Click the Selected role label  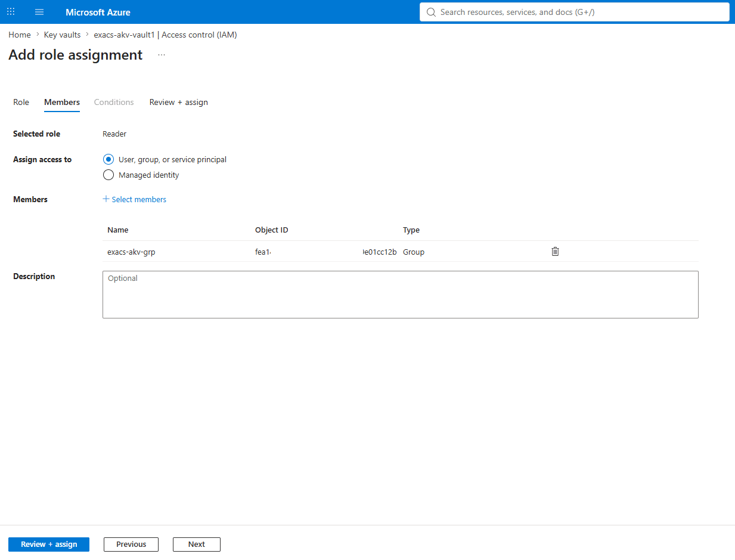click(37, 134)
